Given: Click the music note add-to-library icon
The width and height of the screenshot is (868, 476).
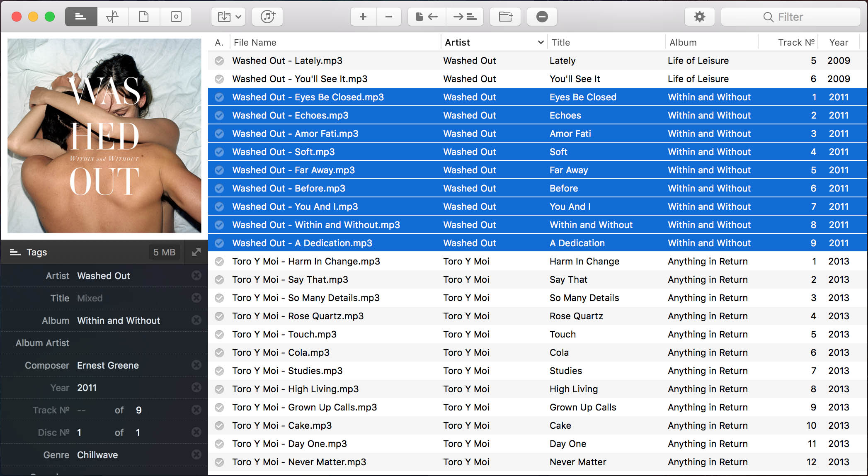Looking at the screenshot, I should 267,17.
